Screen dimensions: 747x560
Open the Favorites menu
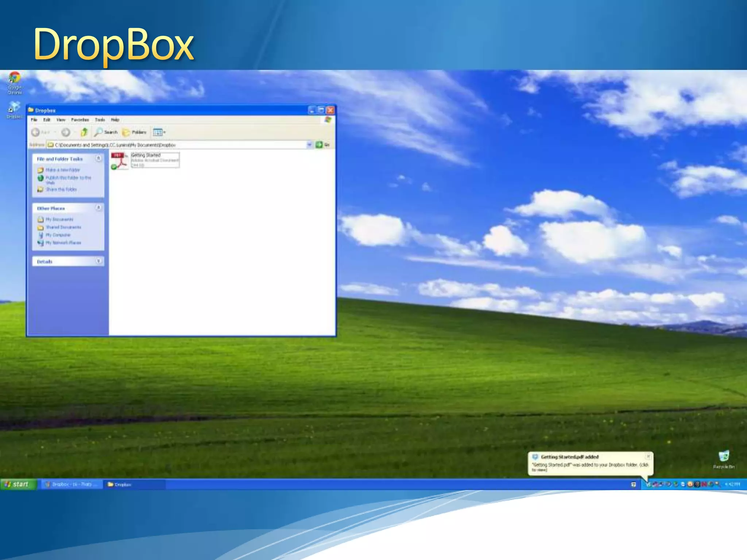(80, 120)
